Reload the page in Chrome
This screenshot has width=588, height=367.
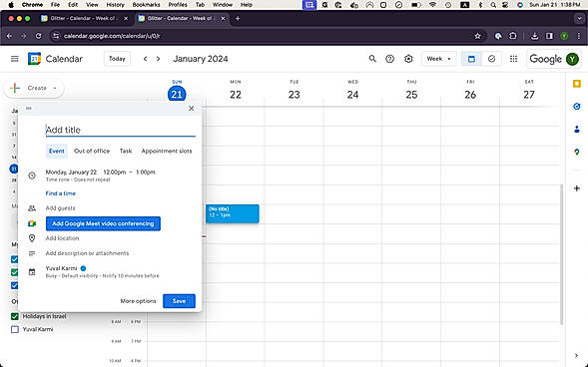[38, 36]
